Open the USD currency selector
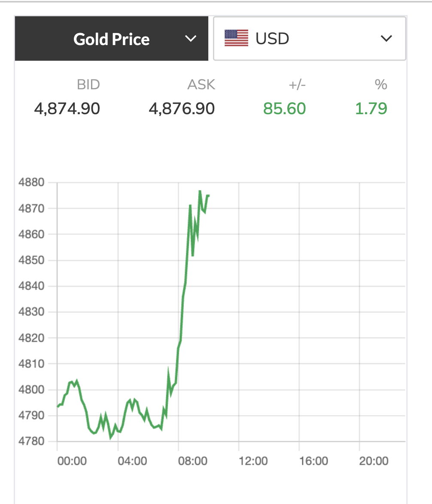The width and height of the screenshot is (432, 504). (309, 39)
